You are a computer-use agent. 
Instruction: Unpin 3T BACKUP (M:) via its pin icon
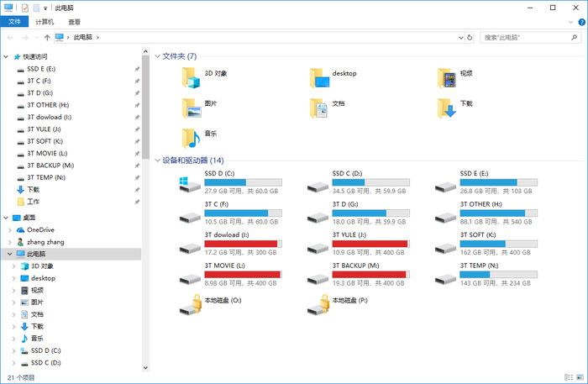[137, 166]
